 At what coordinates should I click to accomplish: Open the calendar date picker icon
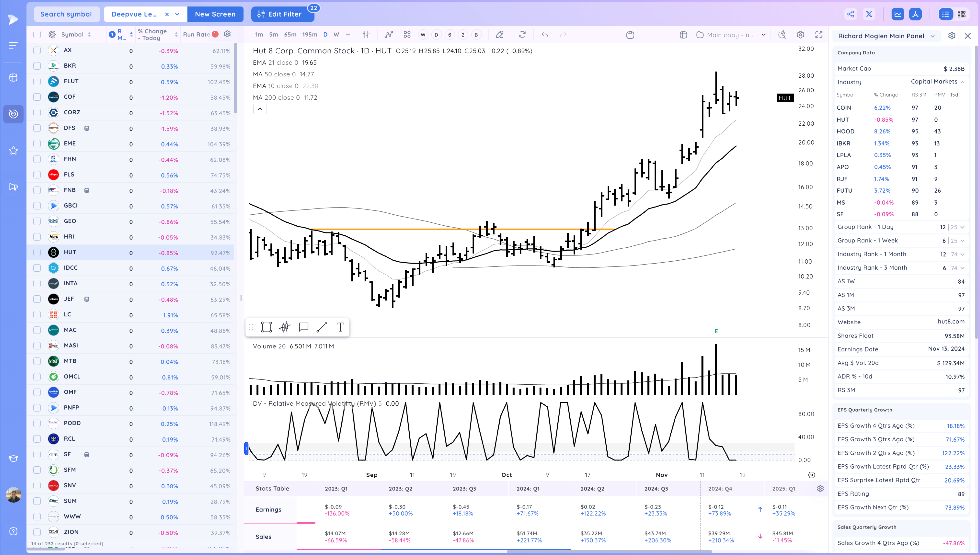(x=630, y=35)
